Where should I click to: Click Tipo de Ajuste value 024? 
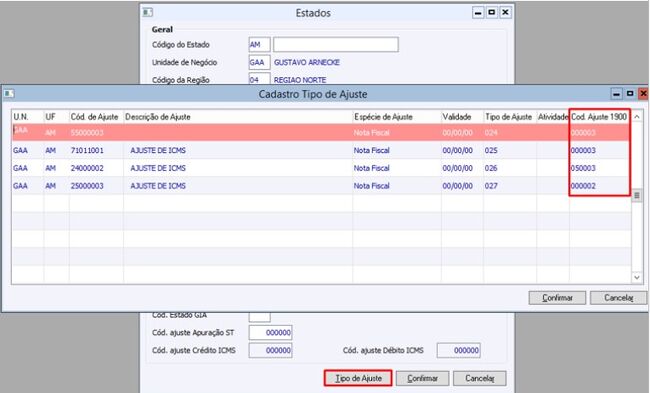(491, 133)
